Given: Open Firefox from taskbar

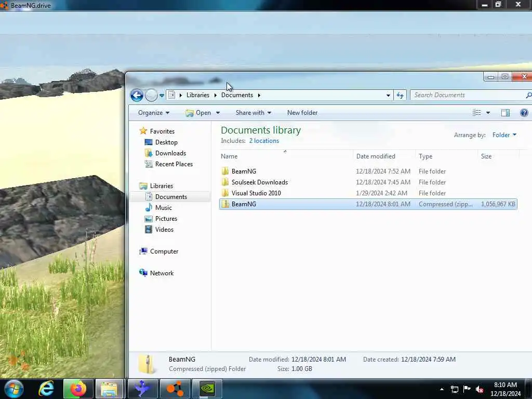Looking at the screenshot, I should point(78,389).
